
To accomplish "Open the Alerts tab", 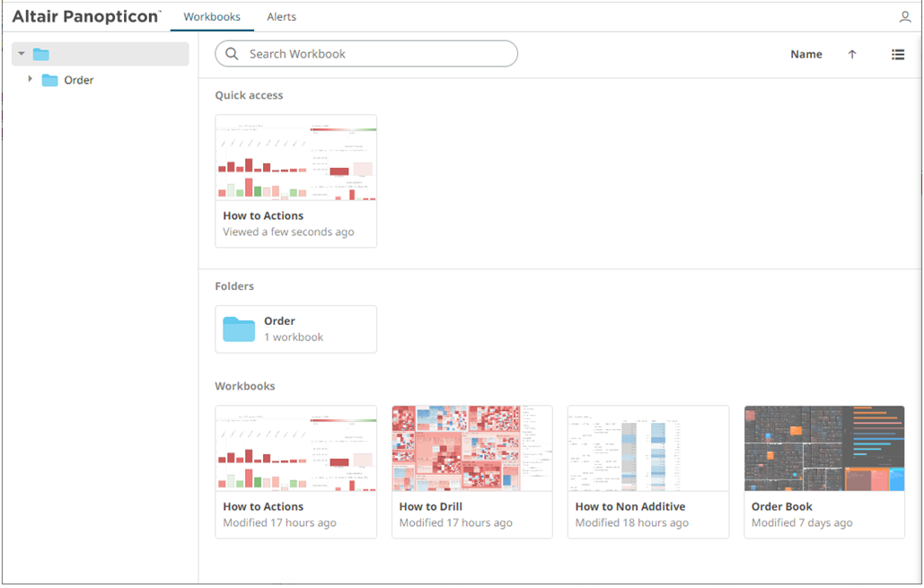I will pyautogui.click(x=281, y=17).
